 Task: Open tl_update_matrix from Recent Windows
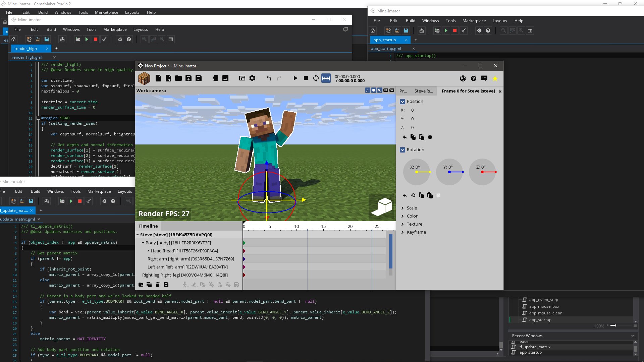click(535, 347)
